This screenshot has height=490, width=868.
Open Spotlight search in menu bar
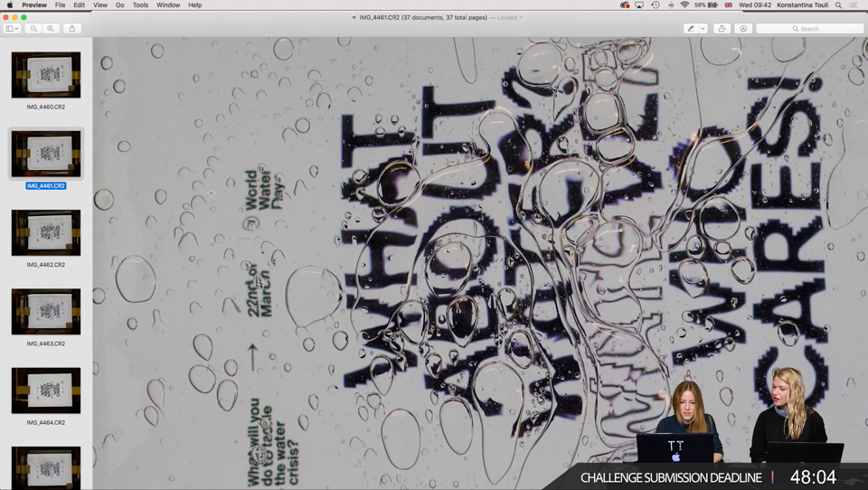[x=839, y=5]
